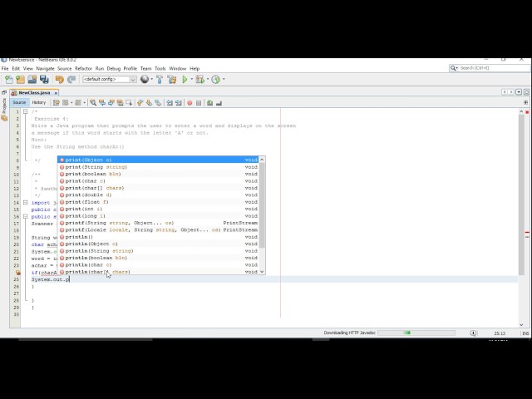Open the notifications icon in the status bar
This screenshot has height=399, width=532.
473,333
